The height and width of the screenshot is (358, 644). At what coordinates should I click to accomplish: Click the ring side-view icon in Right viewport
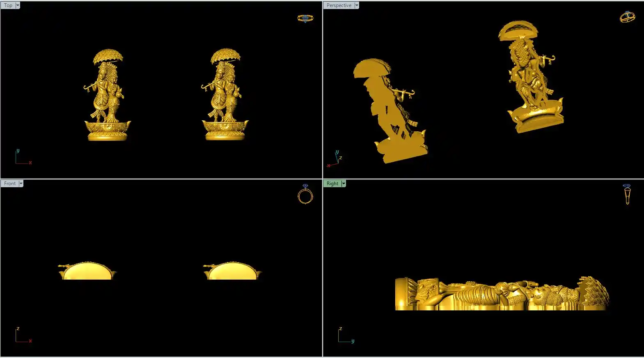click(x=627, y=194)
